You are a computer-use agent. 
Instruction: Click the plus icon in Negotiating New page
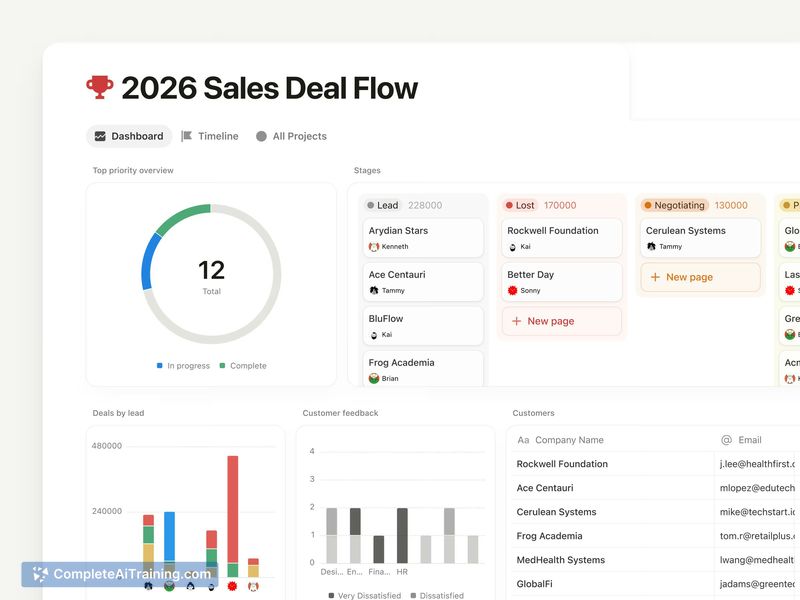(655, 277)
